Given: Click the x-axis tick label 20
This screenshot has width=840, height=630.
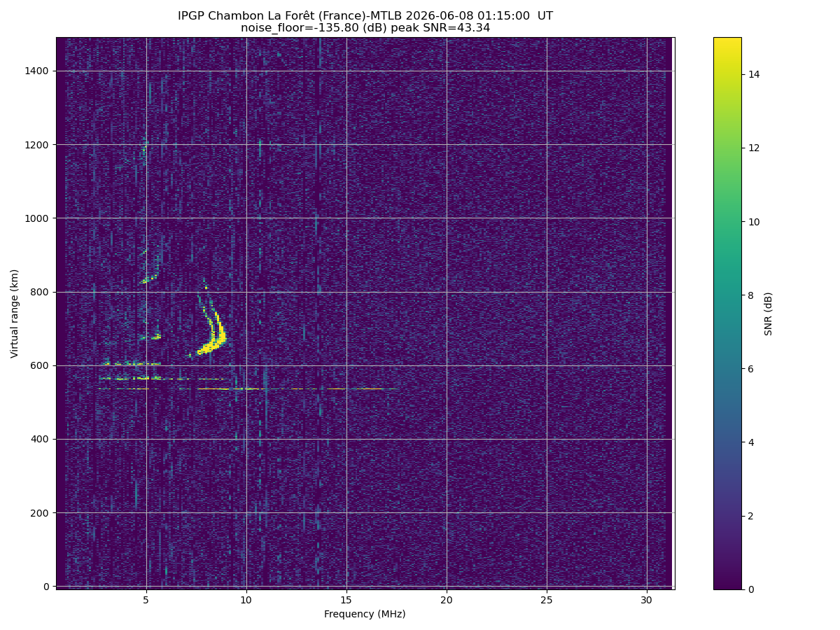Looking at the screenshot, I should coord(447,600).
